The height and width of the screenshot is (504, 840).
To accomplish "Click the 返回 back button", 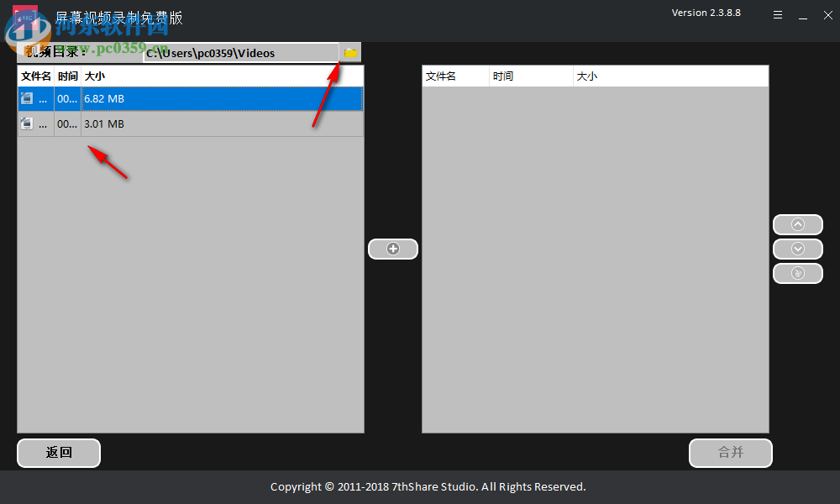I will [59, 453].
